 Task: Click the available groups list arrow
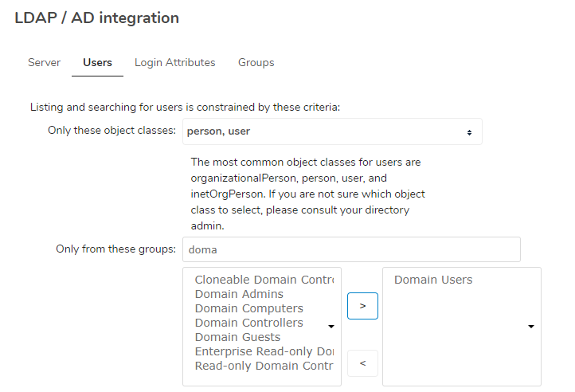tap(331, 327)
